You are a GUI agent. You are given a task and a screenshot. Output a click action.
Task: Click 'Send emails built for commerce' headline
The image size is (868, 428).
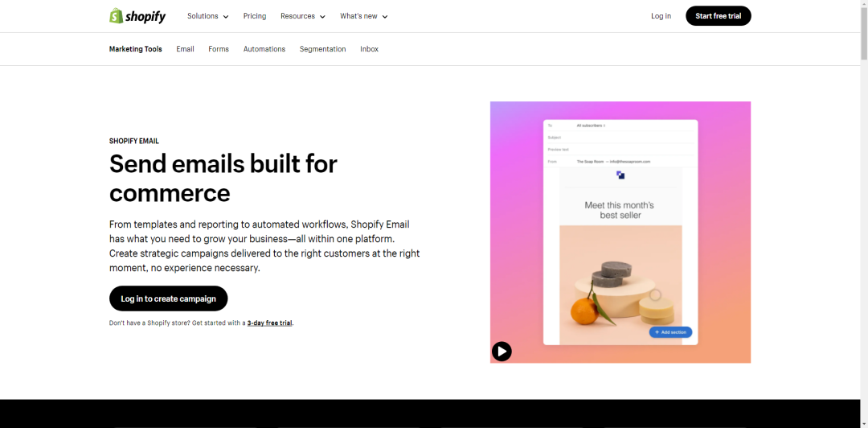coord(223,178)
